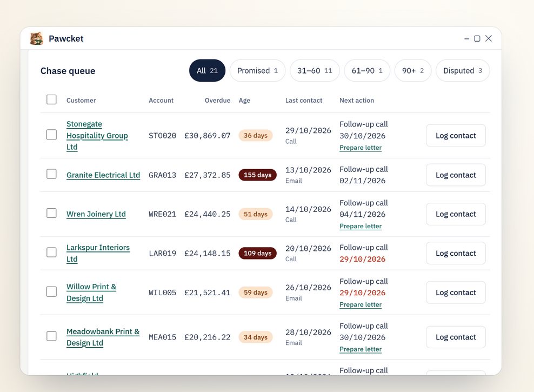Select the Larkspur Interiors Ltd checkbox
This screenshot has height=392, width=534.
[x=51, y=253]
